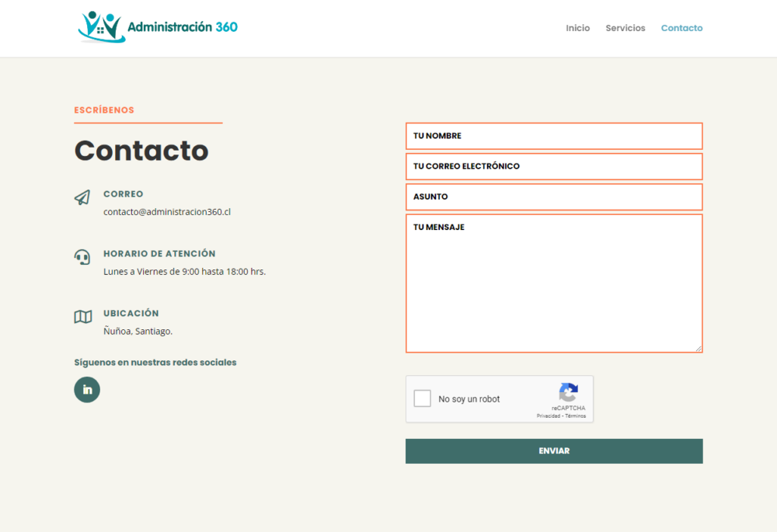This screenshot has height=532, width=777.
Task: Open the reCAPTCHA Términos link
Action: click(x=576, y=416)
